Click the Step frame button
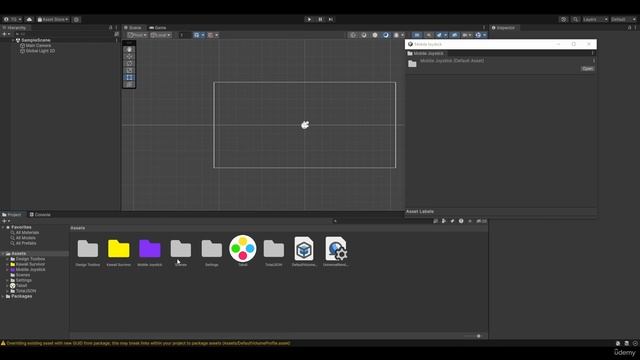640x360 pixels. point(331,19)
